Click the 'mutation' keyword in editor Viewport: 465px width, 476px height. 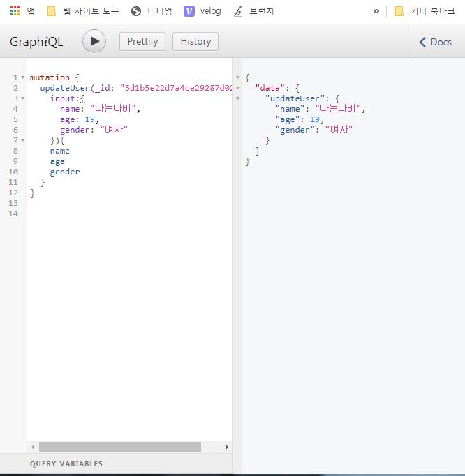50,77
